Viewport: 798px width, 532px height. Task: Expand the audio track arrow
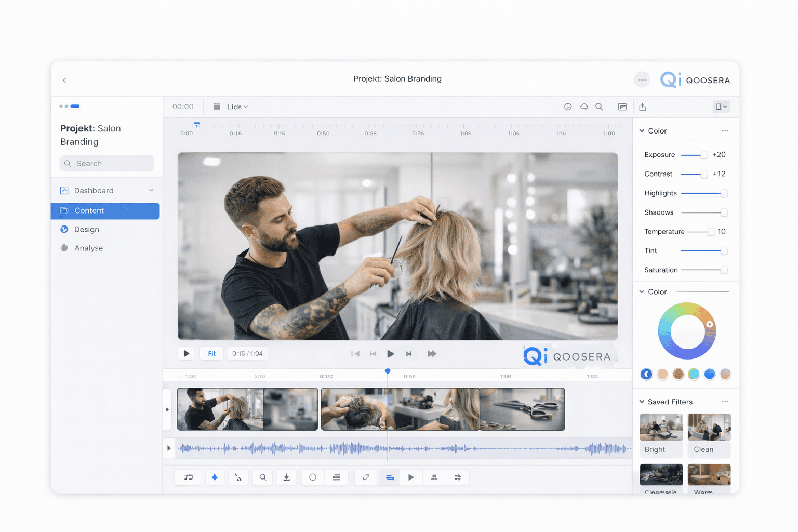coord(169,448)
